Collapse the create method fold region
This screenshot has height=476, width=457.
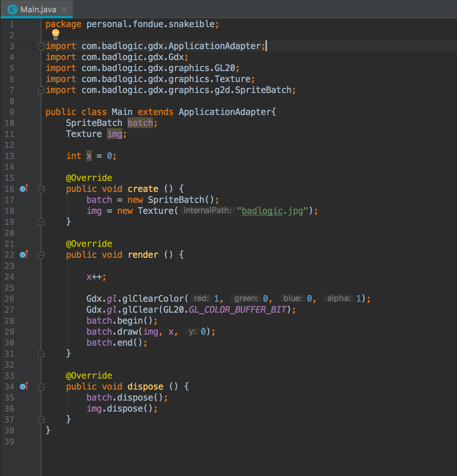[x=41, y=189]
